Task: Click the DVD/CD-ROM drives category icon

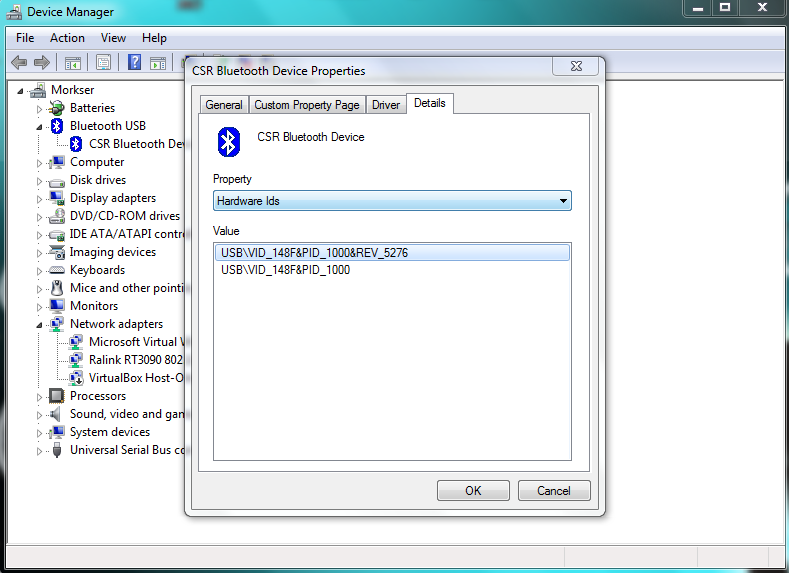Action: coord(57,216)
